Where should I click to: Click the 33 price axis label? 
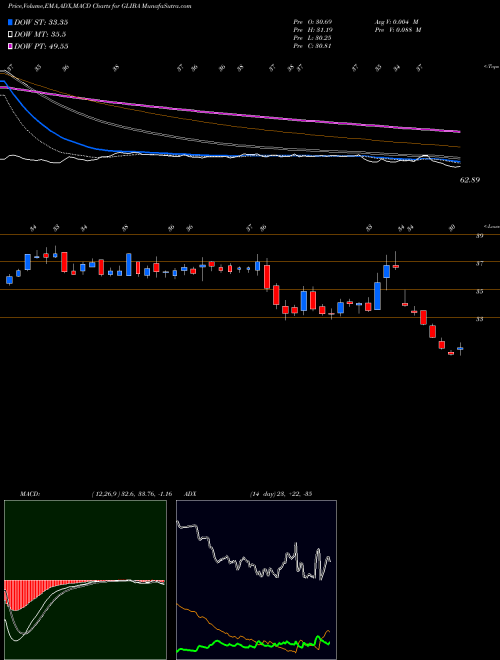click(x=479, y=319)
